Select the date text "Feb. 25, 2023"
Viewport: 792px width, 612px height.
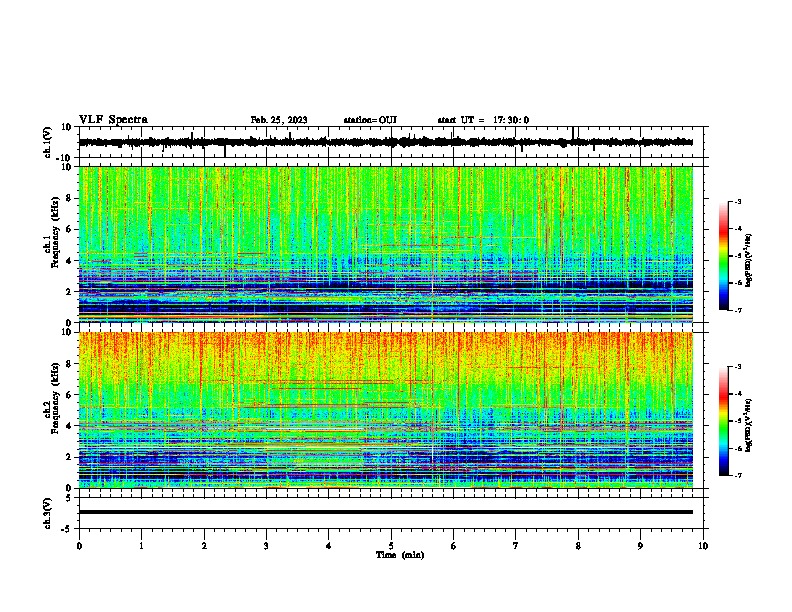pyautogui.click(x=279, y=120)
